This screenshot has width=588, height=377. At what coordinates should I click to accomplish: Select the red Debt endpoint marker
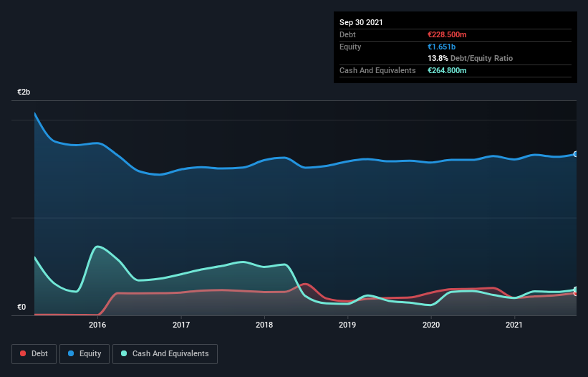[576, 293]
